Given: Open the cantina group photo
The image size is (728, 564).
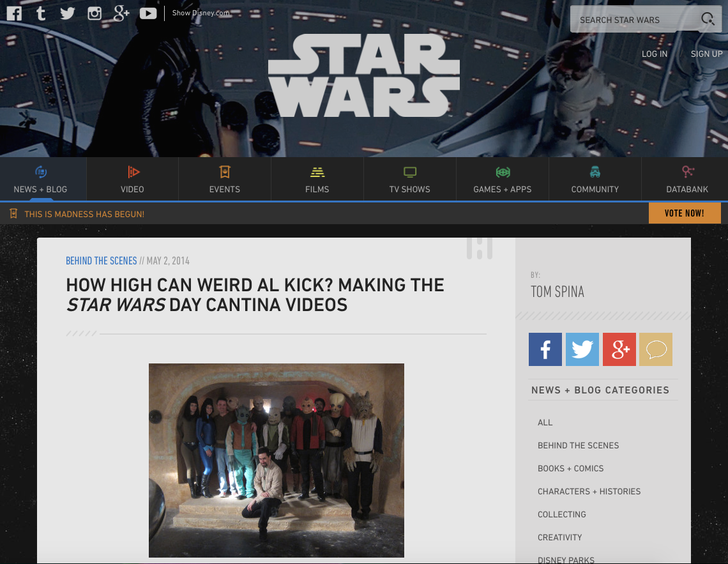Looking at the screenshot, I should pos(277,460).
